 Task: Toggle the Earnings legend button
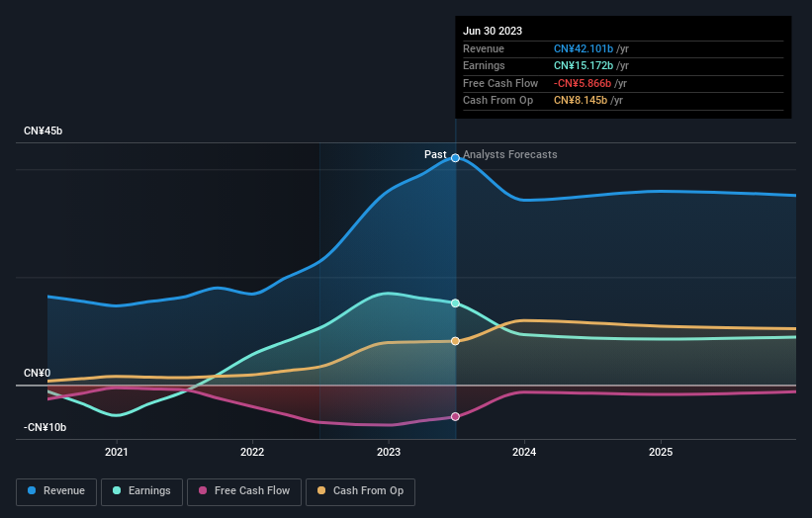[x=141, y=491]
